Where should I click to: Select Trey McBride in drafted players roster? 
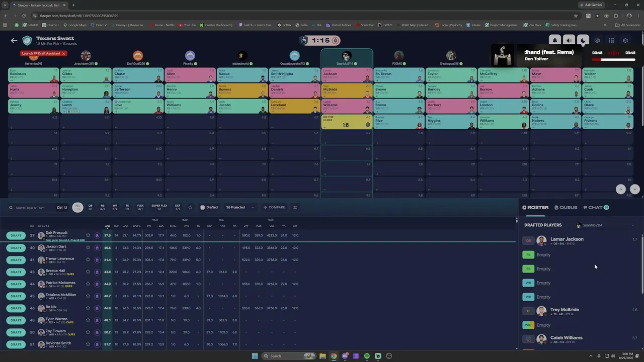point(580,311)
